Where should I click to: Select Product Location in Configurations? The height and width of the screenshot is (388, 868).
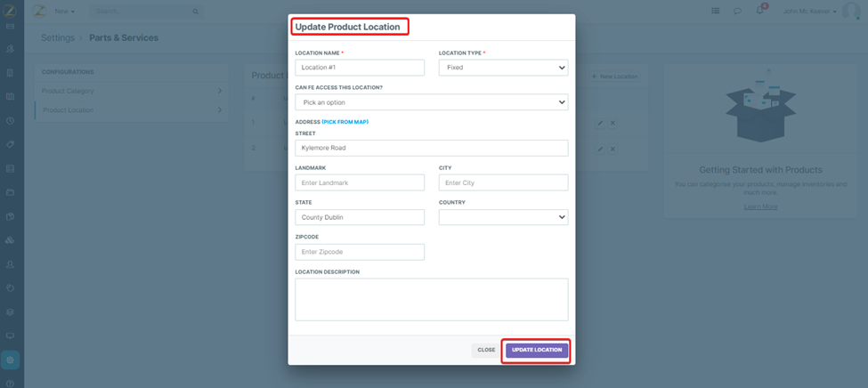(129, 110)
